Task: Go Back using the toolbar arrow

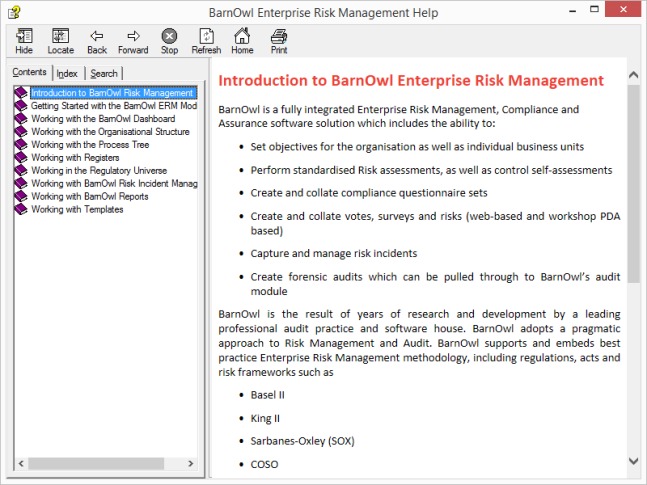Action: 97,41
